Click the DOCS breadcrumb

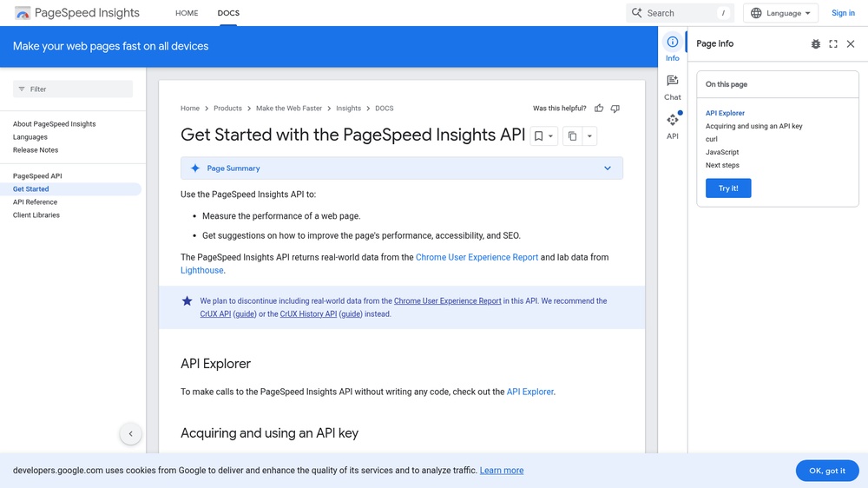[x=385, y=108]
